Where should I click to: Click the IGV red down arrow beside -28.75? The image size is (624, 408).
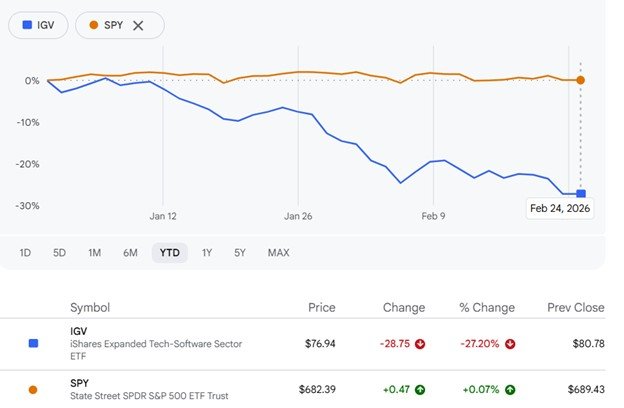click(x=420, y=343)
